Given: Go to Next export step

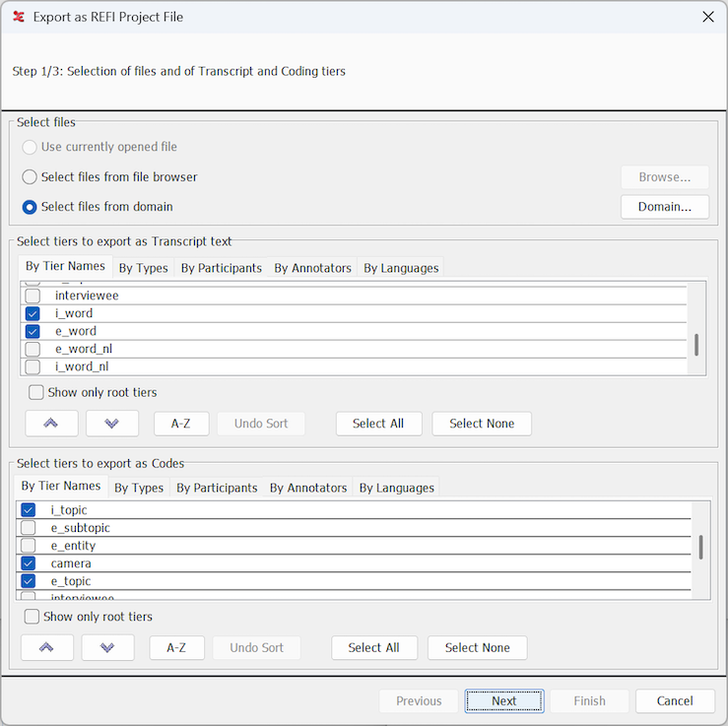Looking at the screenshot, I should pos(503,701).
